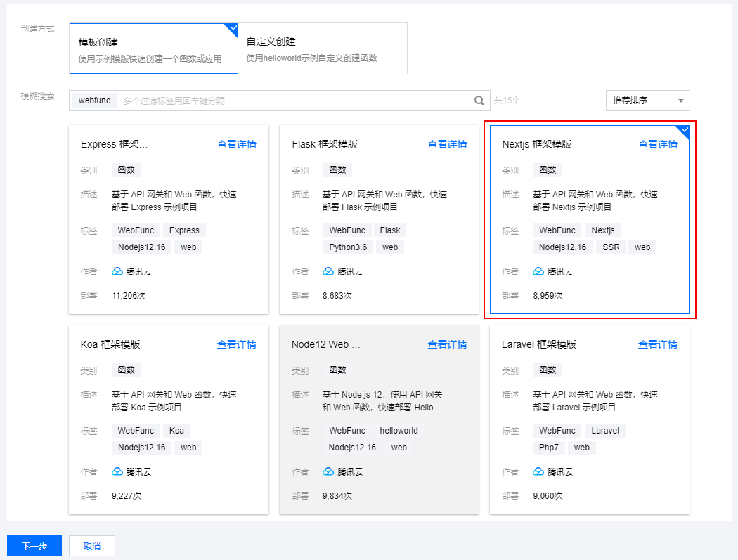Screen dimensions: 738x560
Task: Click the helloworld tag
Action: click(399, 431)
